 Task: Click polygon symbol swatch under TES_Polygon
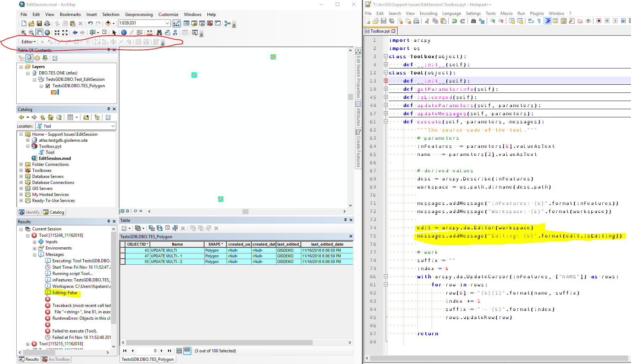[x=54, y=92]
